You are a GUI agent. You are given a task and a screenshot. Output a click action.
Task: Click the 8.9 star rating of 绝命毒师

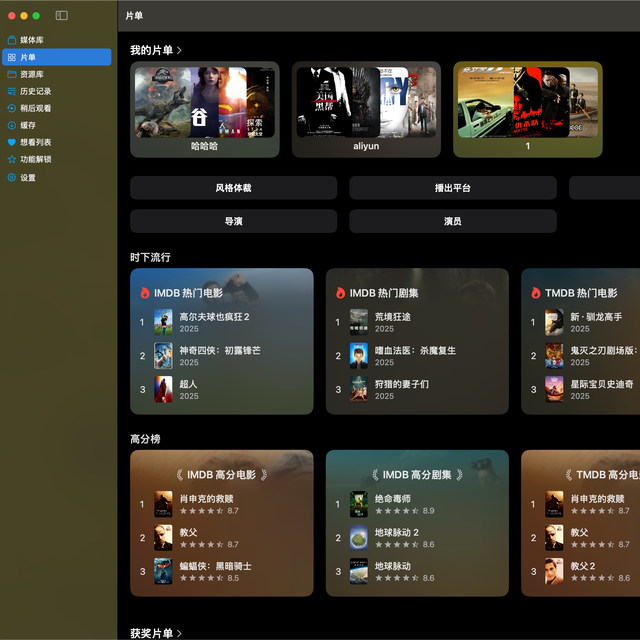(405, 511)
